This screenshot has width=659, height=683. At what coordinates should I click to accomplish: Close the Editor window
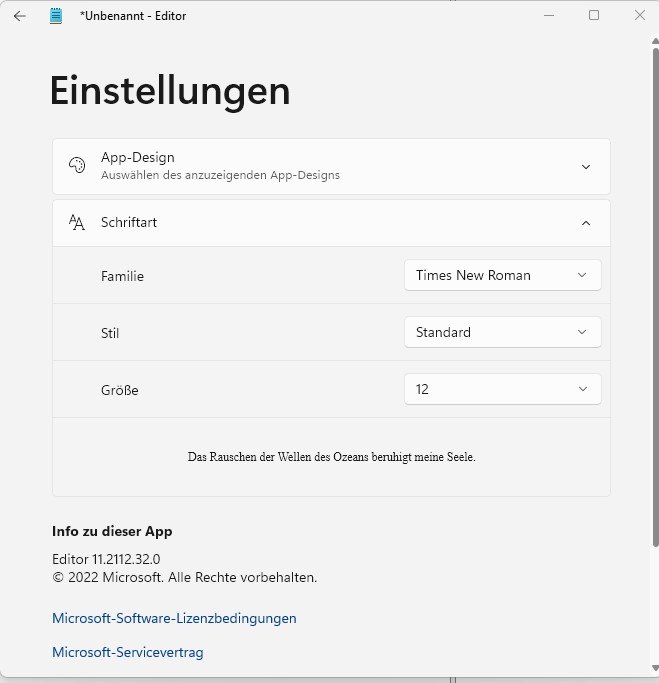(x=639, y=16)
